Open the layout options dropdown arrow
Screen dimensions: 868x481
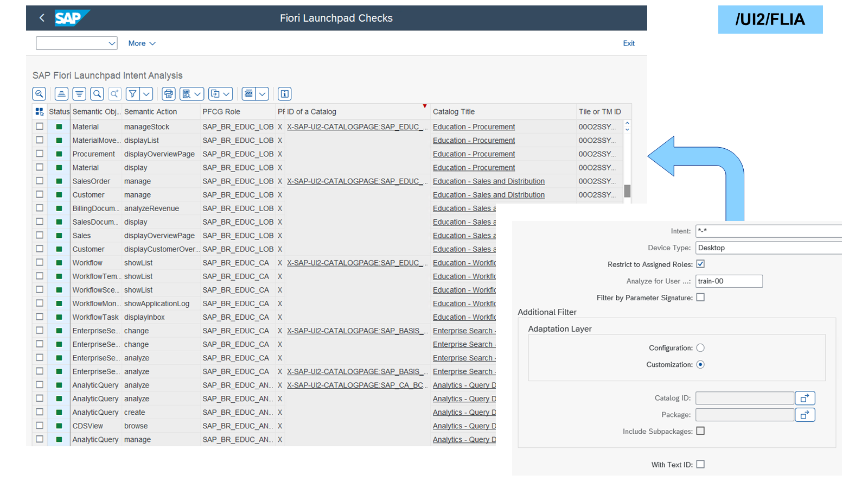(x=263, y=94)
